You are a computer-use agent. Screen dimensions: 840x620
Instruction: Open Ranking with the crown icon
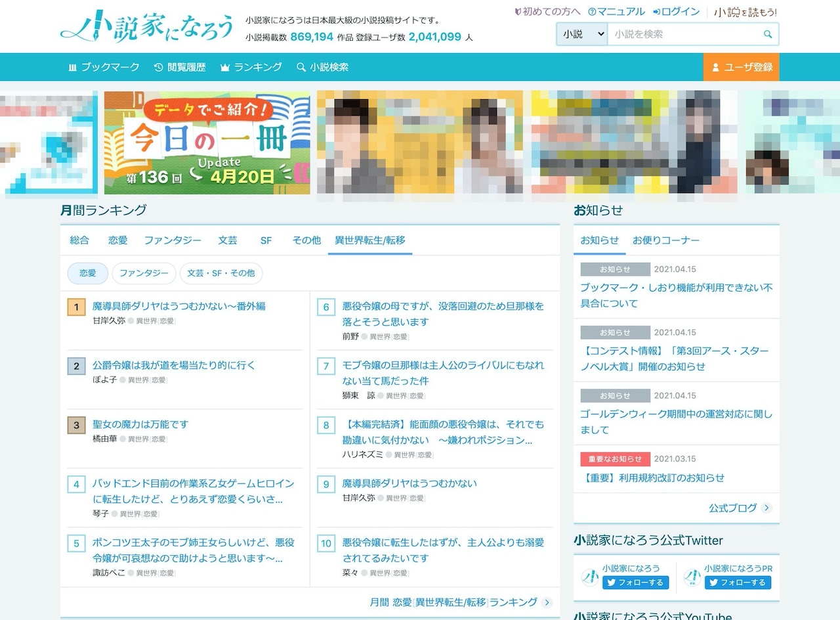tap(251, 67)
